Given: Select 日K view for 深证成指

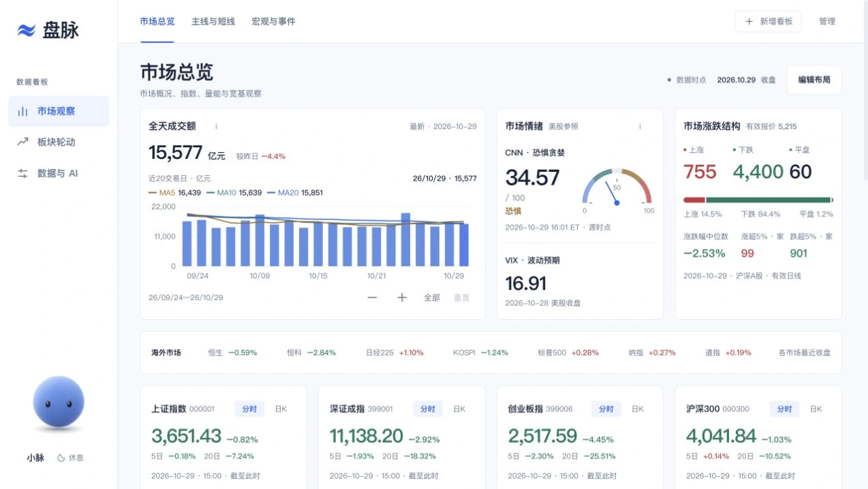Looking at the screenshot, I should (459, 409).
